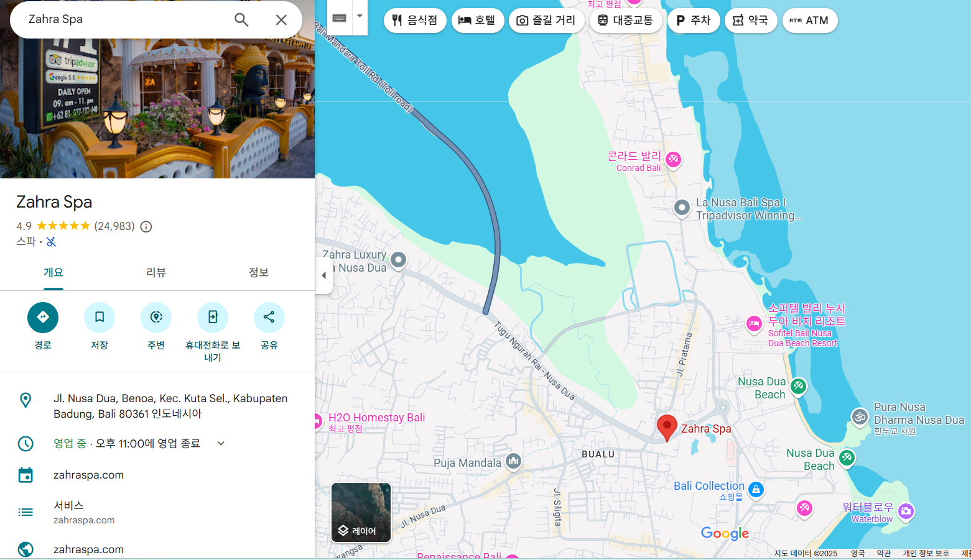Filter map by 음식점 restaurants
Viewport: 971px width, 560px height.
pos(415,21)
